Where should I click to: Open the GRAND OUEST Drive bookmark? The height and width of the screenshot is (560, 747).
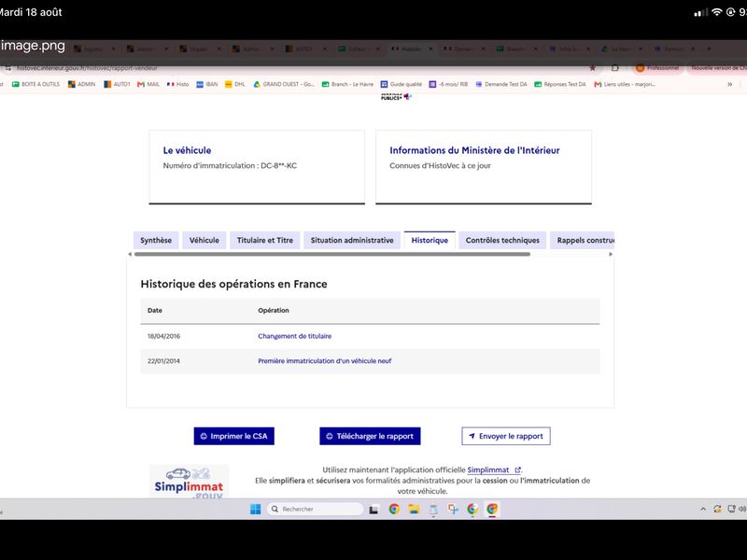point(284,84)
